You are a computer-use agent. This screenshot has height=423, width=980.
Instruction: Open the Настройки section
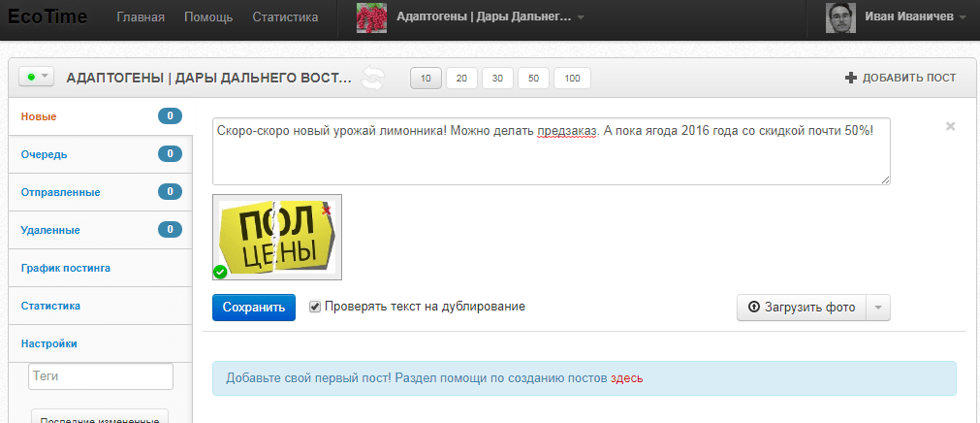100,343
